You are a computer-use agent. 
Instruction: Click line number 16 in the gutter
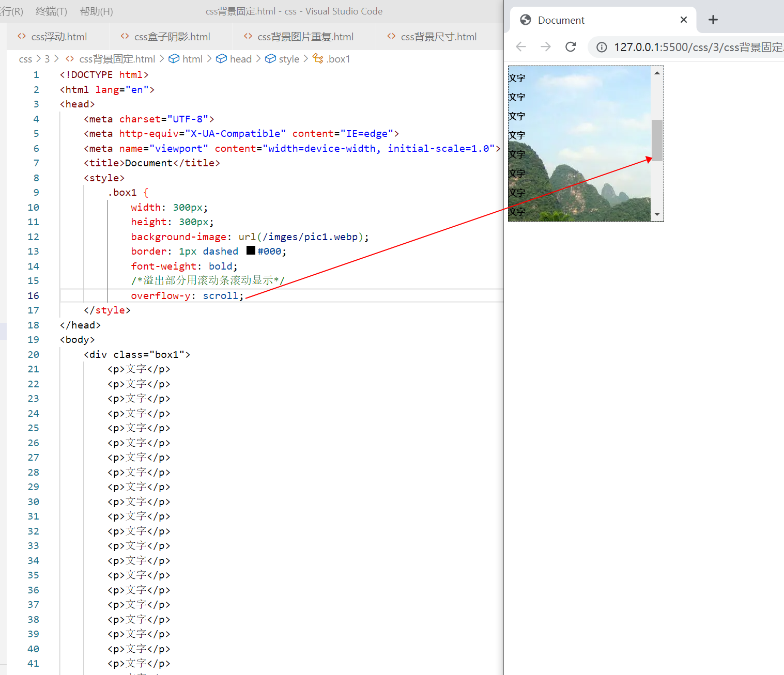tap(33, 295)
